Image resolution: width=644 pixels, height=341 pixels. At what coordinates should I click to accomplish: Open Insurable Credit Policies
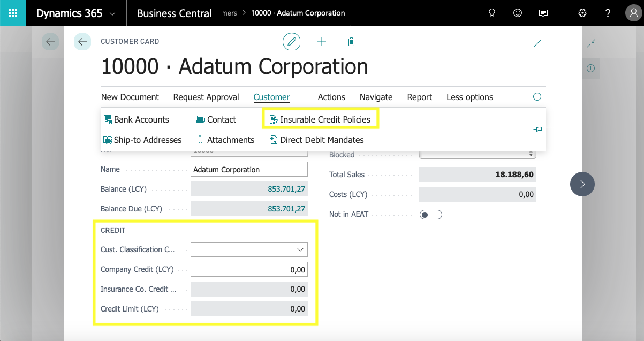[320, 119]
